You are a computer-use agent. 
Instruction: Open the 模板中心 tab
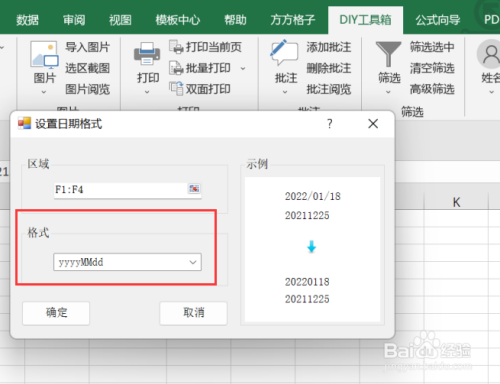178,20
